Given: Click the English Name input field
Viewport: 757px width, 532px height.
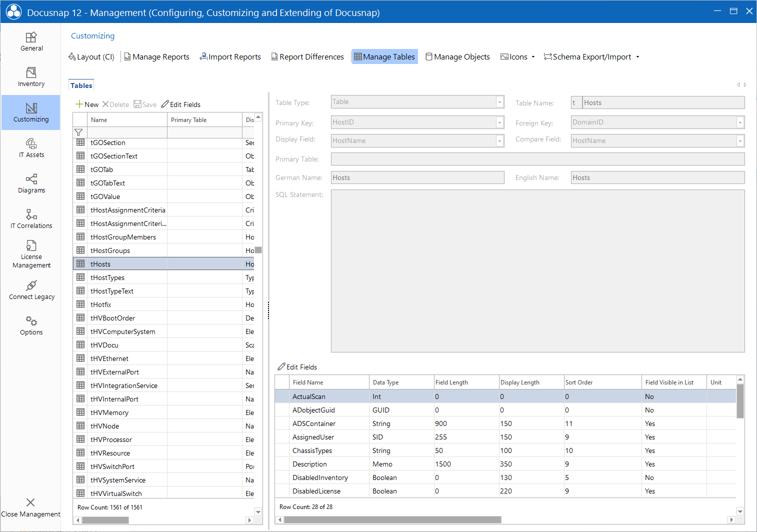Looking at the screenshot, I should [x=658, y=177].
